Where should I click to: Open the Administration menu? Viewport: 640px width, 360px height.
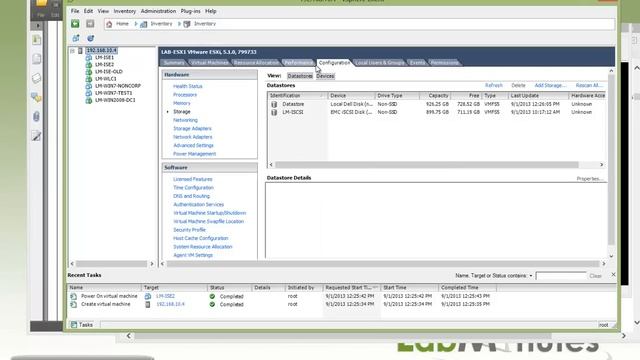coord(158,11)
